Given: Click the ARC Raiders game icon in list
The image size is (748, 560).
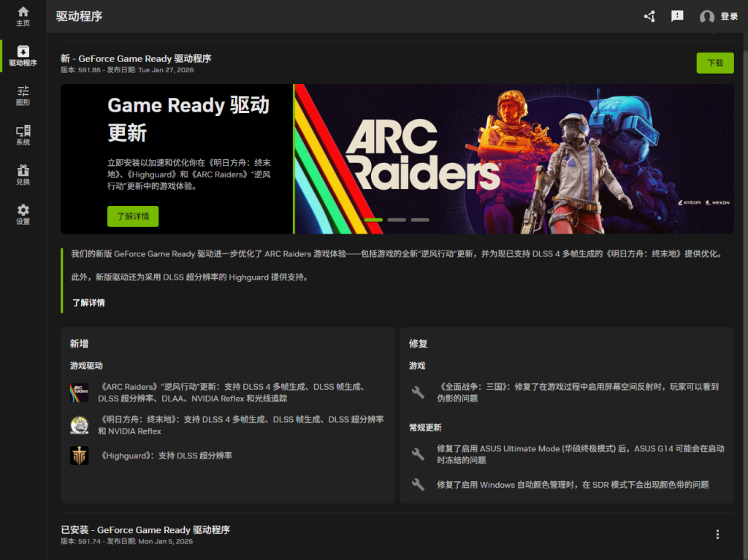Looking at the screenshot, I should pos(79,393).
